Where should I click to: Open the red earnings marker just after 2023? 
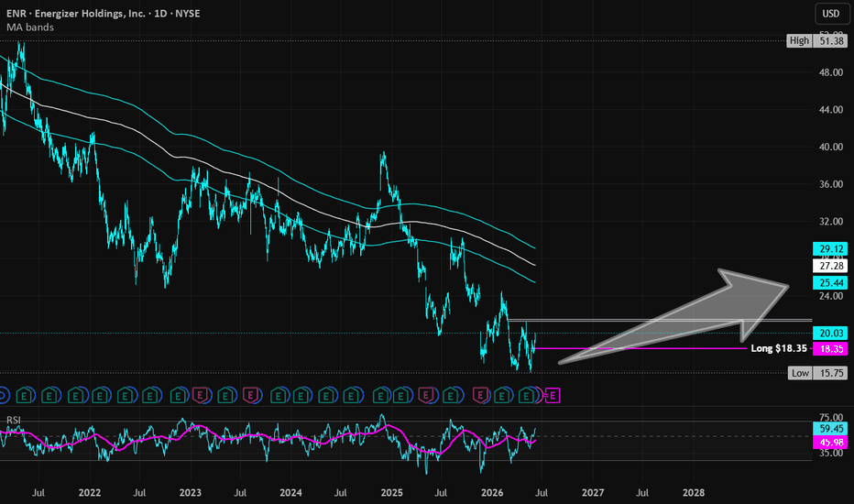click(201, 396)
